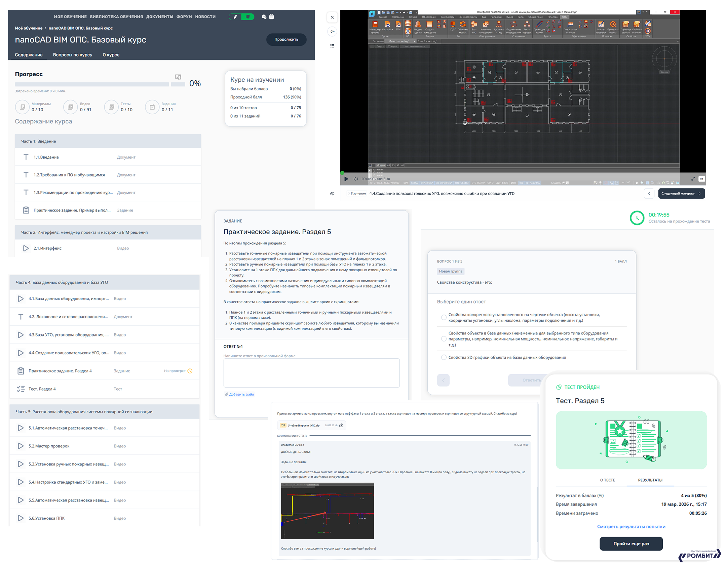Switch to the О ТЕСТЕ tab

tap(607, 480)
